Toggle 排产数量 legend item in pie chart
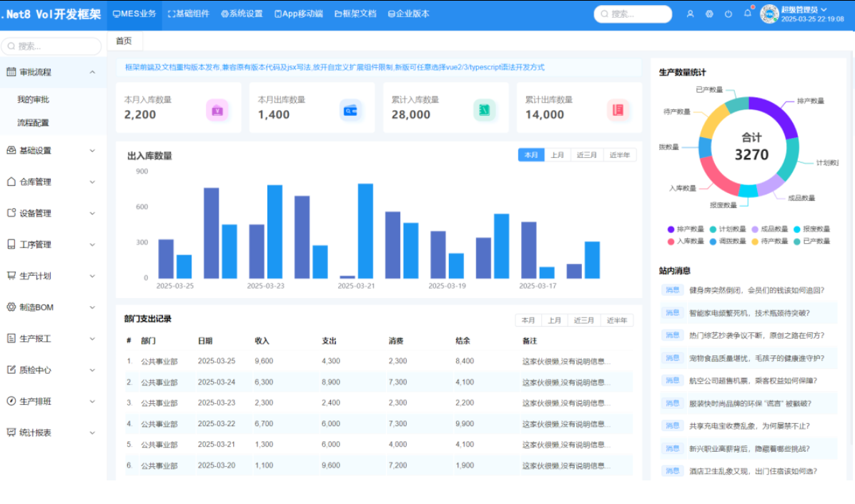This screenshot has width=855, height=504. click(x=685, y=229)
